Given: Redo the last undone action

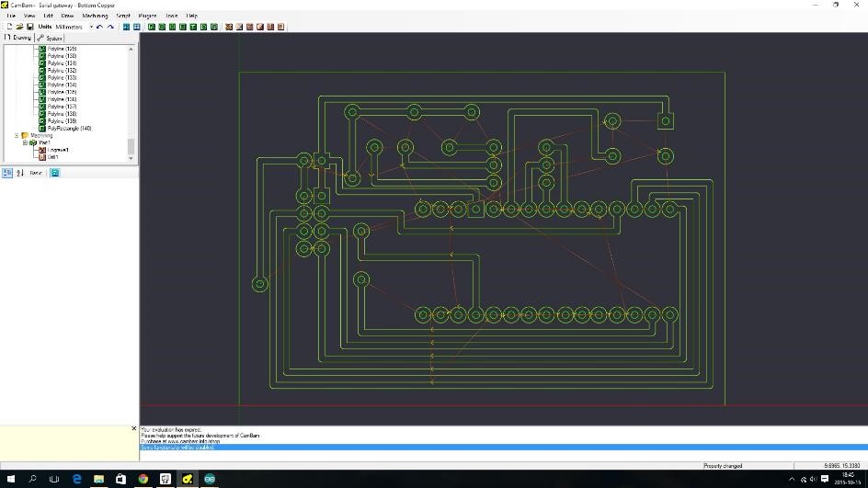Looking at the screenshot, I should (x=110, y=27).
